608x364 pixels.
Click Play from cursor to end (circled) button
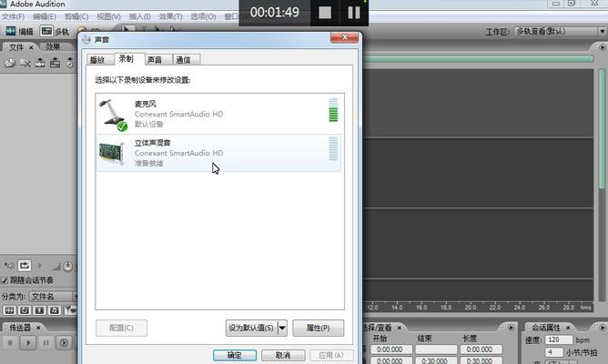click(x=64, y=343)
